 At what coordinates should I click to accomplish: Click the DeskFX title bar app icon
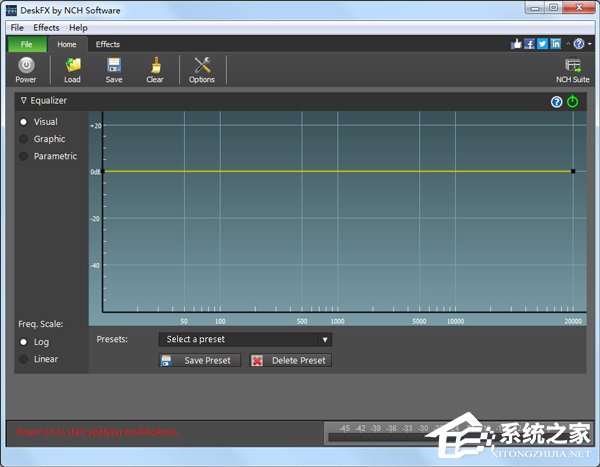click(11, 10)
